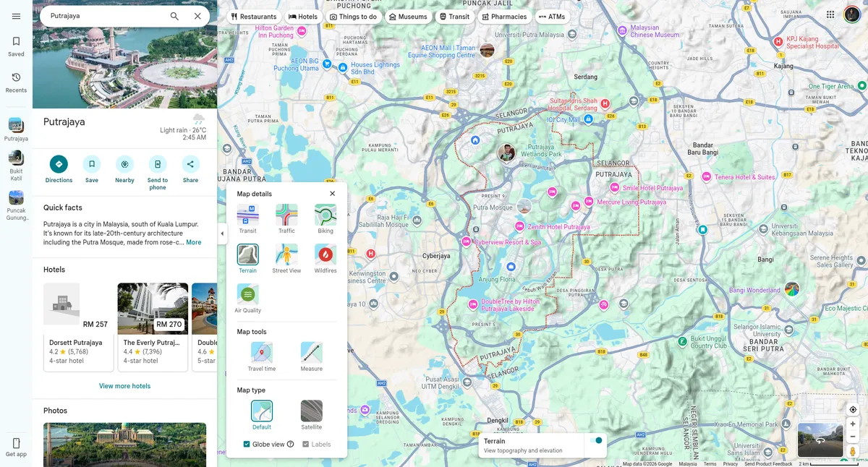The image size is (868, 467).
Task: Close the Map details panel
Action: coord(333,194)
